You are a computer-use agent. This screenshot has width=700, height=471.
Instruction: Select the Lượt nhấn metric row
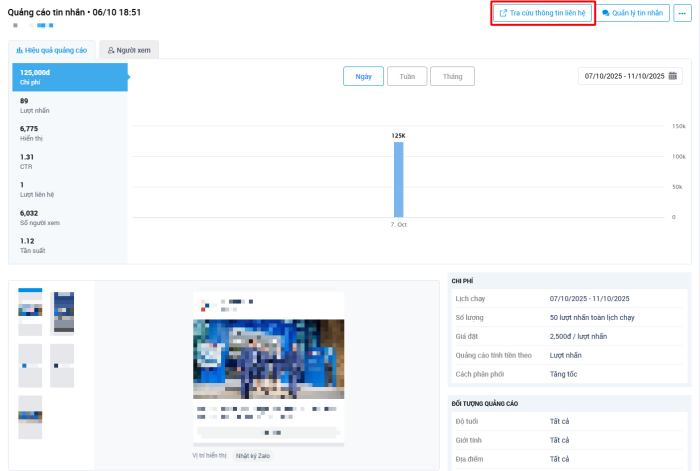(x=69, y=105)
